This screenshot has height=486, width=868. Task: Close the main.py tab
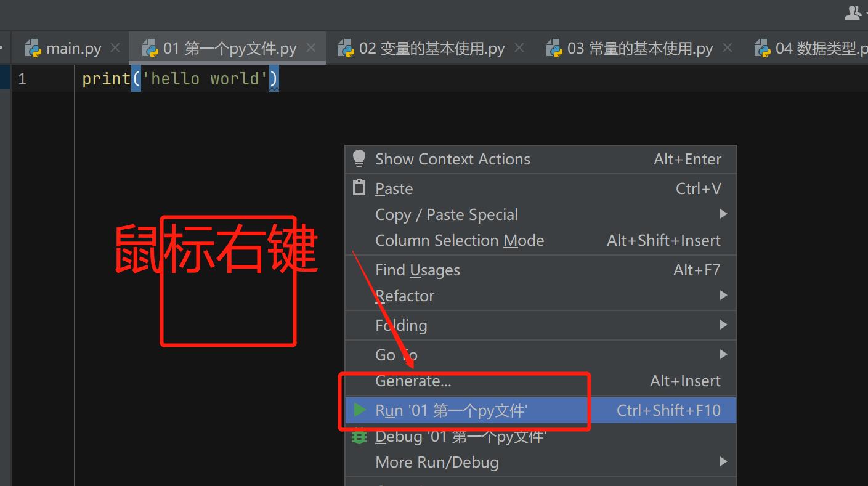pyautogui.click(x=115, y=48)
